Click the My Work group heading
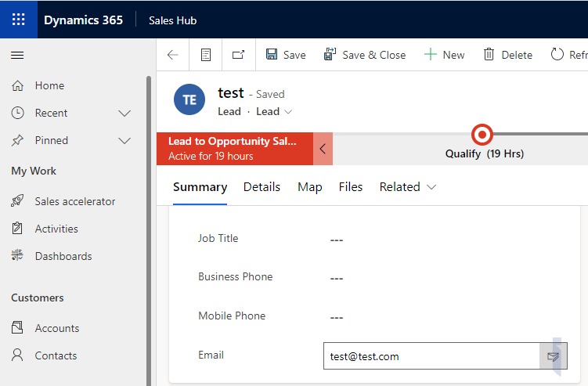 [34, 171]
